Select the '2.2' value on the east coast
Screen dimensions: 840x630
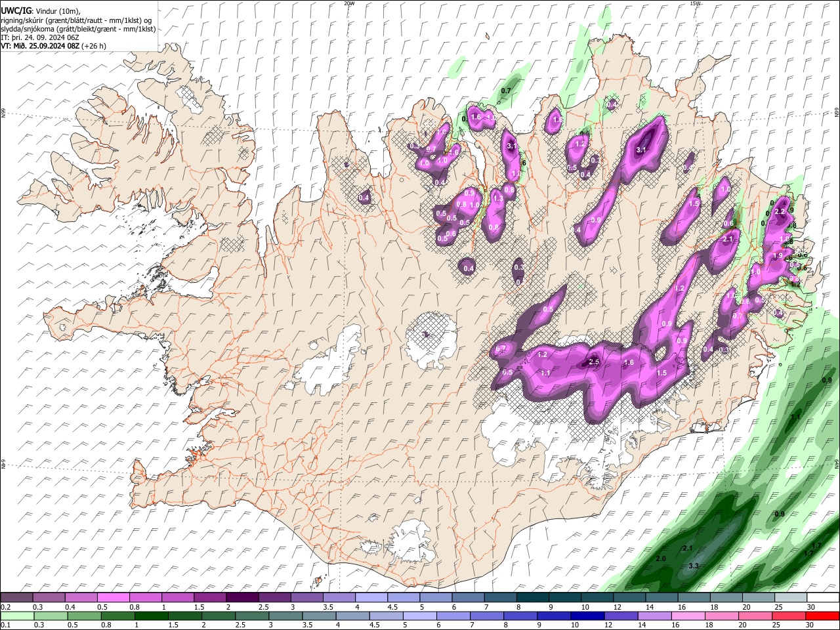pos(780,212)
